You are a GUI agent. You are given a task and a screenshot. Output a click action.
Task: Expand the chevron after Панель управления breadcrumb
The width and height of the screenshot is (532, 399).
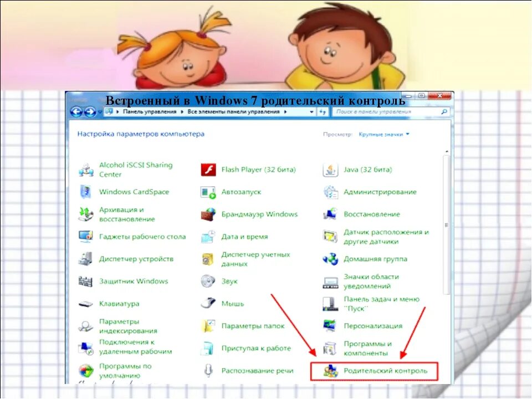(x=182, y=111)
